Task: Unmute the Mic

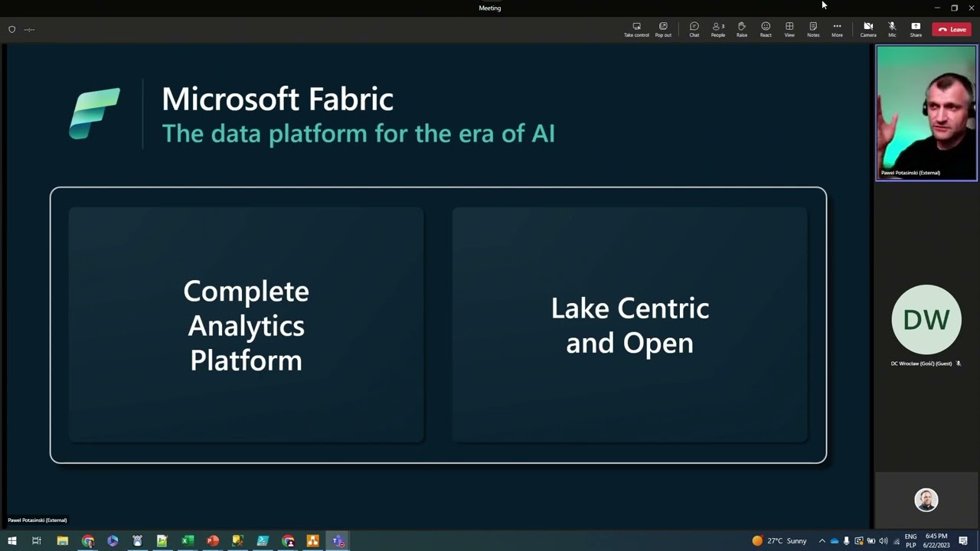Action: coord(892,29)
